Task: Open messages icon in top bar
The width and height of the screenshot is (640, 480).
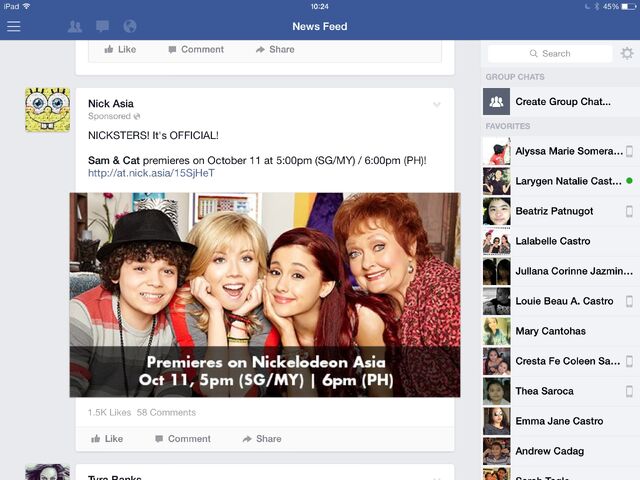Action: pos(102,27)
